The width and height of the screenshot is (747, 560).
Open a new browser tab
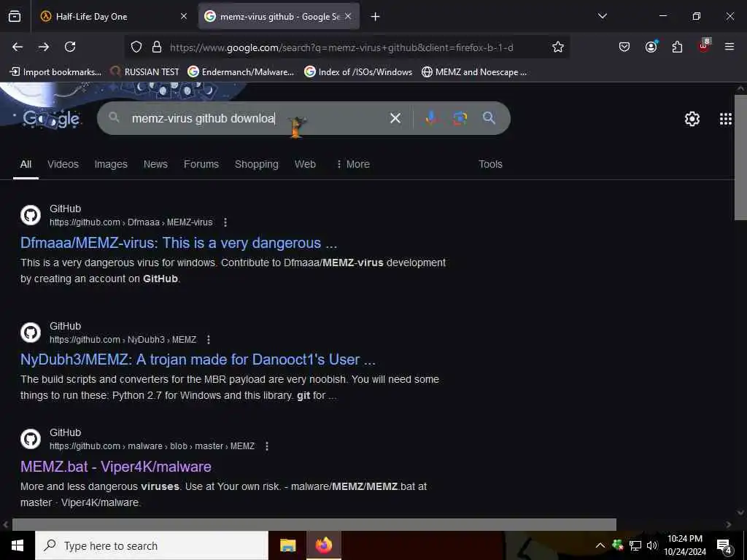(376, 17)
